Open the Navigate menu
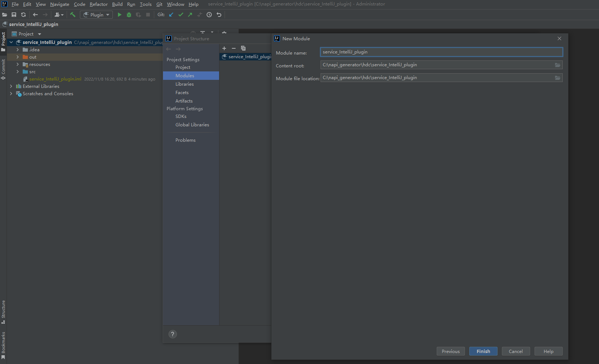The image size is (599, 364). [60, 4]
